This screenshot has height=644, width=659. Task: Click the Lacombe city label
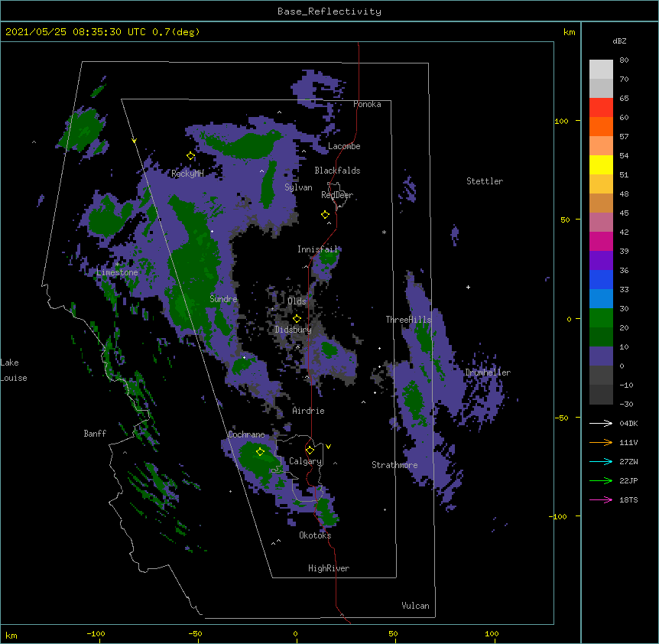344,146
